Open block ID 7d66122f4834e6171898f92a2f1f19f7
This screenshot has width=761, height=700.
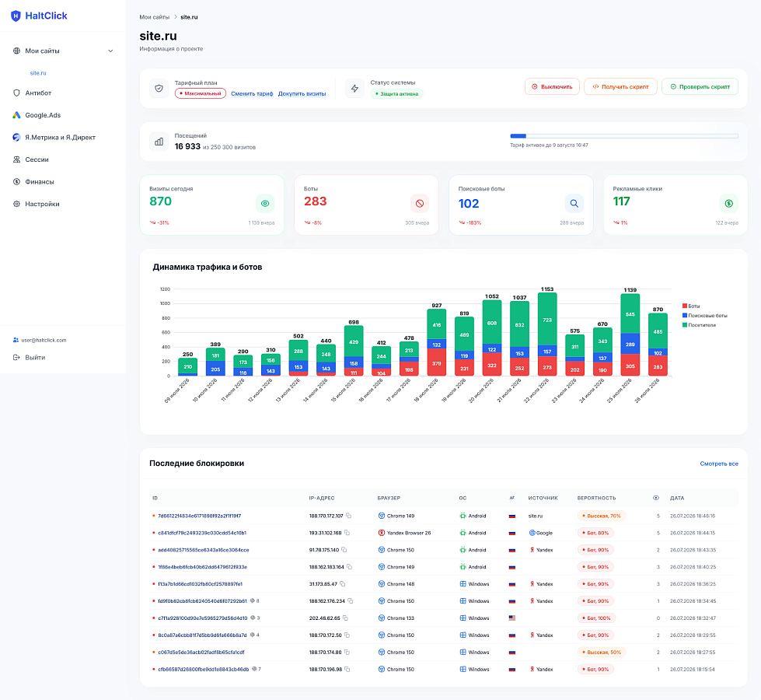tap(200, 516)
